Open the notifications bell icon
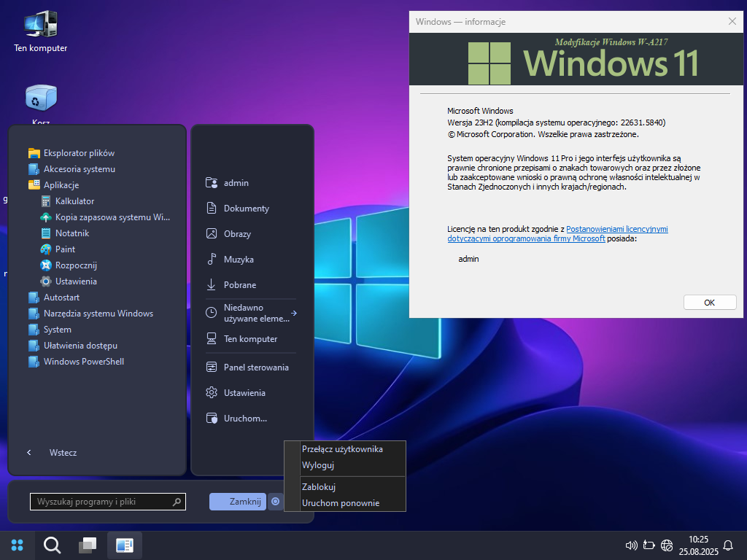 [x=727, y=545]
